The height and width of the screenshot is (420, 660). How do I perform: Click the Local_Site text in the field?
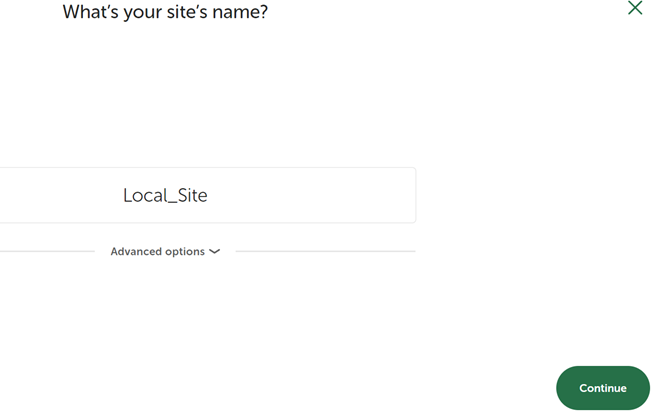(165, 195)
